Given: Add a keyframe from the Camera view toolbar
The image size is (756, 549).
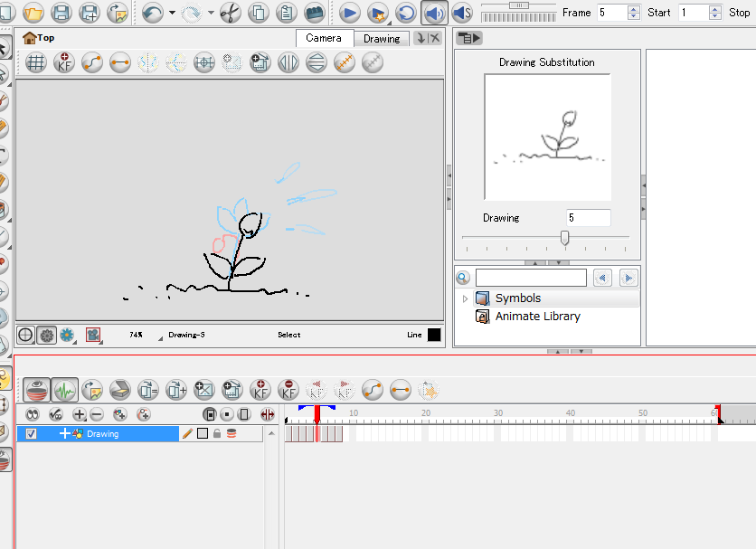Looking at the screenshot, I should 64,62.
